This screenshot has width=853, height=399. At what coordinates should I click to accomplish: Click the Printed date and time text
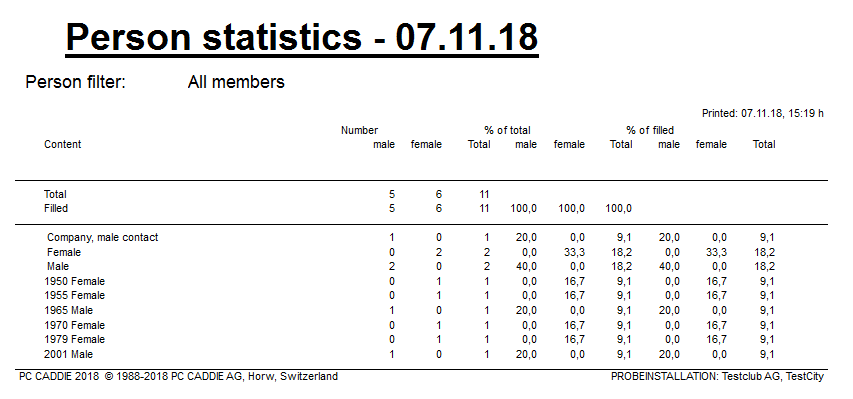[763, 114]
